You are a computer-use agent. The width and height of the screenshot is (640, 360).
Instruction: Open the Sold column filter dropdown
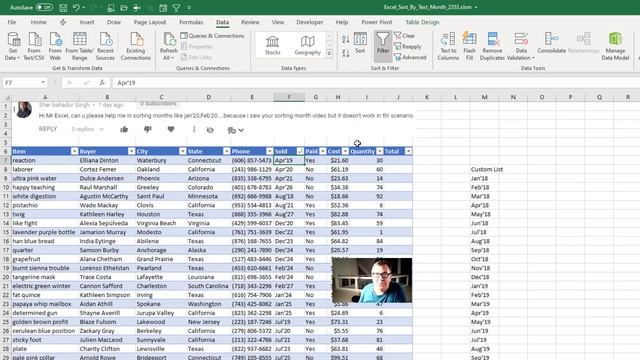tap(300, 151)
